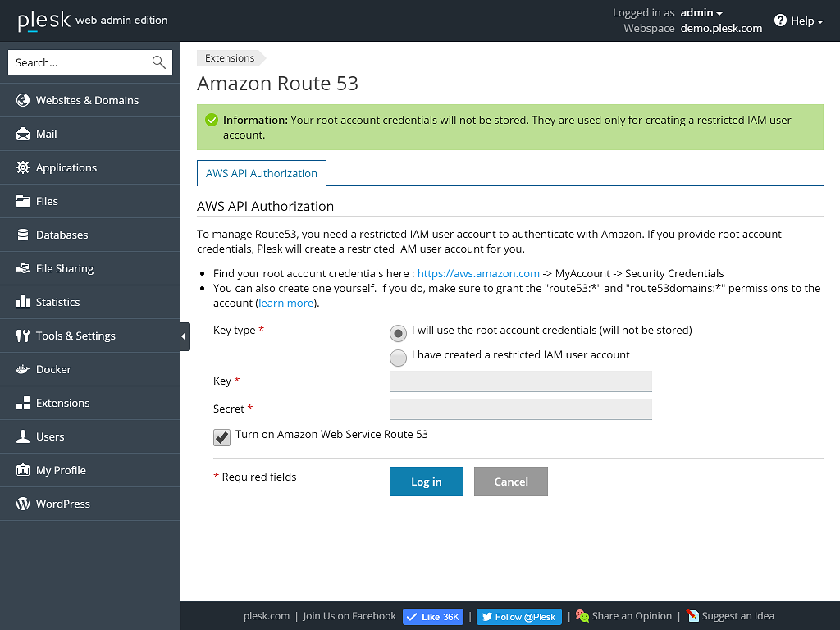This screenshot has width=840, height=630.
Task: Click the Docker whale icon in sidebar
Action: [x=23, y=369]
